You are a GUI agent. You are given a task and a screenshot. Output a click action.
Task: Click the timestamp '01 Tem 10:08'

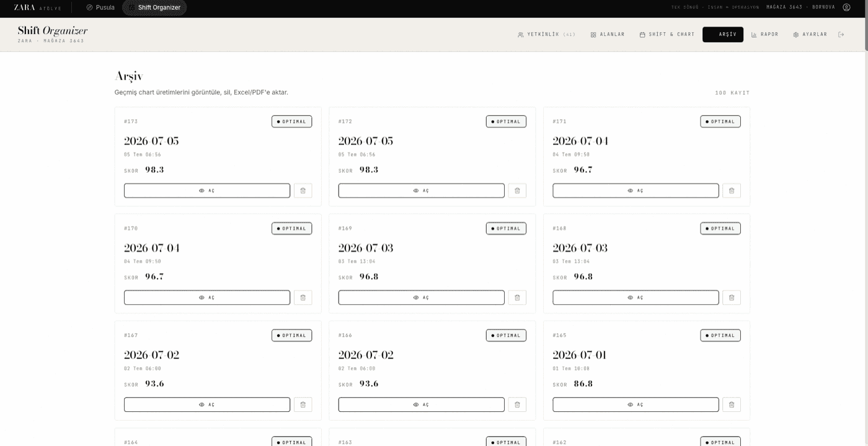pos(571,369)
